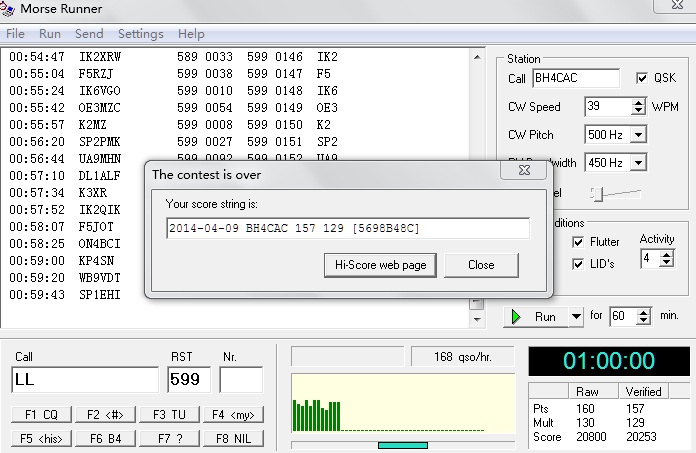Click the Raw score value 20800

pos(591,437)
